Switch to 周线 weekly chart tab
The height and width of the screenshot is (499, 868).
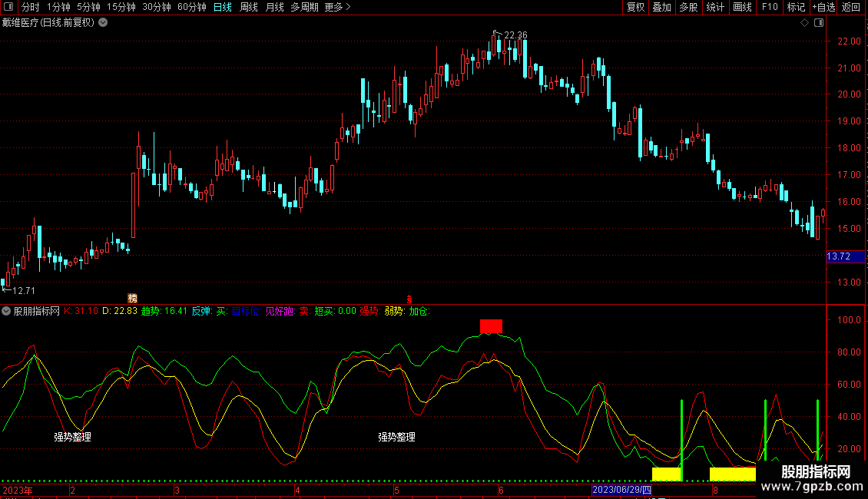click(248, 8)
